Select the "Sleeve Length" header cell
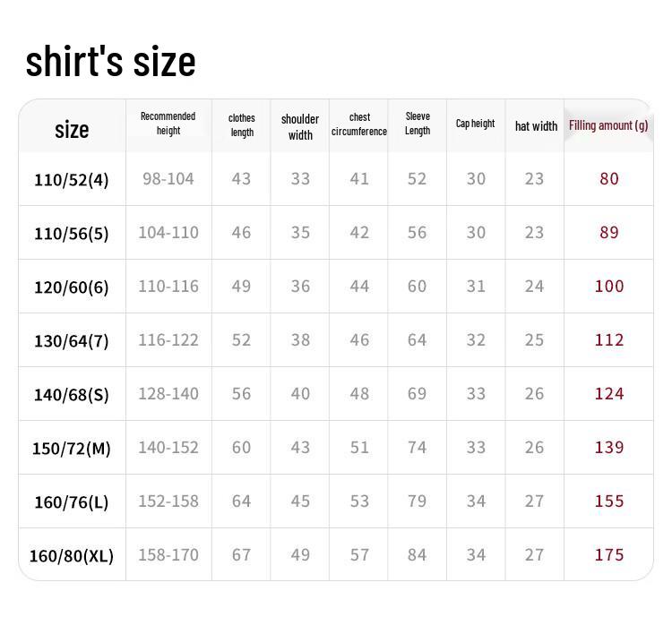Viewport: 672px width, 617px height. (418, 124)
